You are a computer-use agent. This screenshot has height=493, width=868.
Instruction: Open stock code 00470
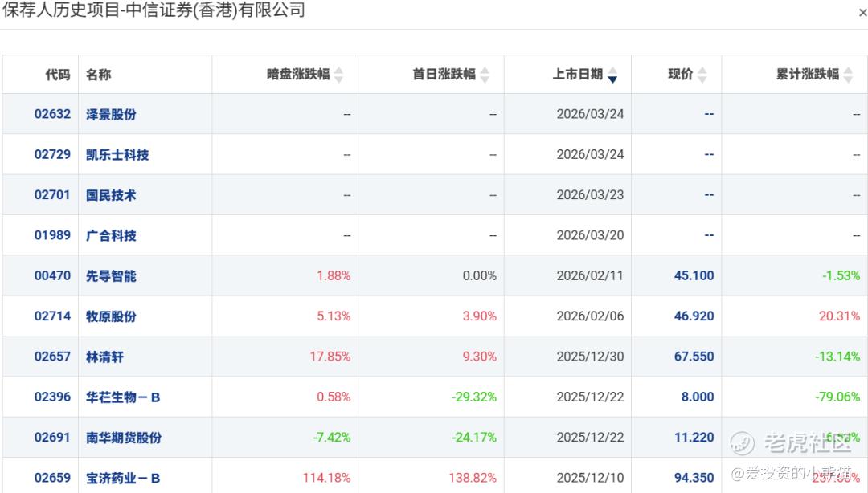point(52,275)
